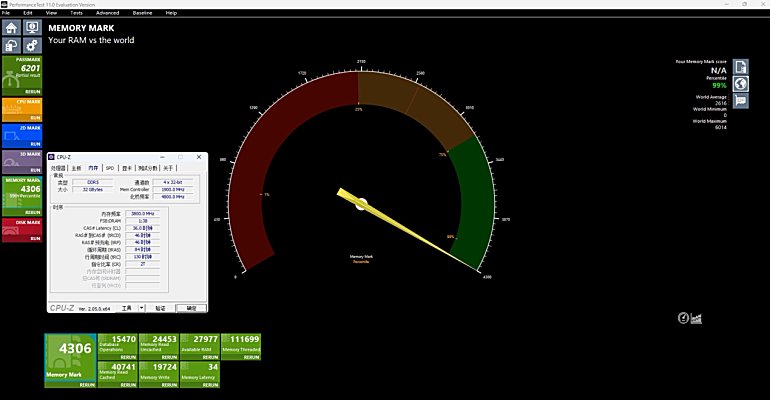Open the Edit menu
This screenshot has height=400, width=770.
tap(28, 13)
